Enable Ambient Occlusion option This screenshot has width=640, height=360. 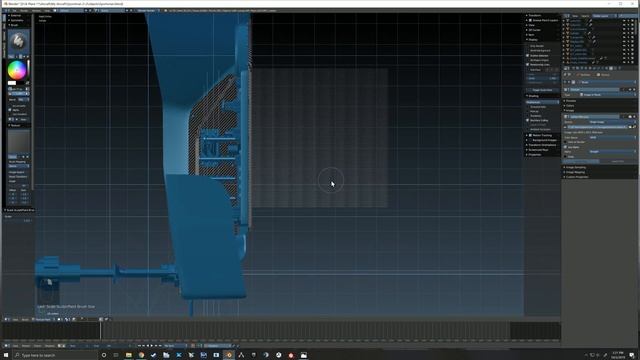tap(528, 129)
